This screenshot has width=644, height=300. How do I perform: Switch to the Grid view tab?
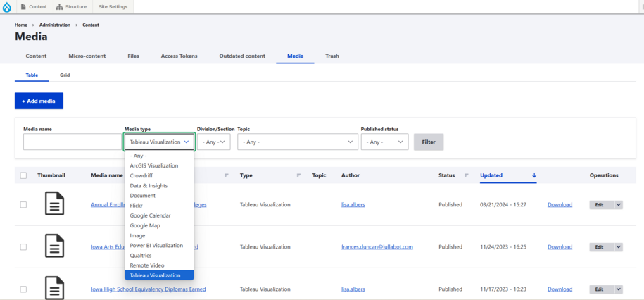click(65, 75)
